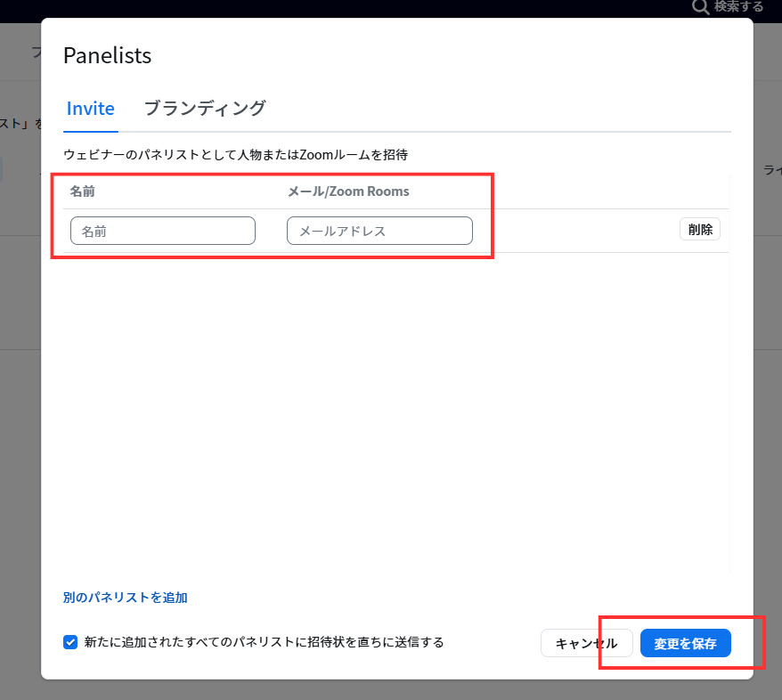Viewport: 782px width, 700px height.
Task: Click the 別のパネリストを追加 link
Action: [126, 598]
